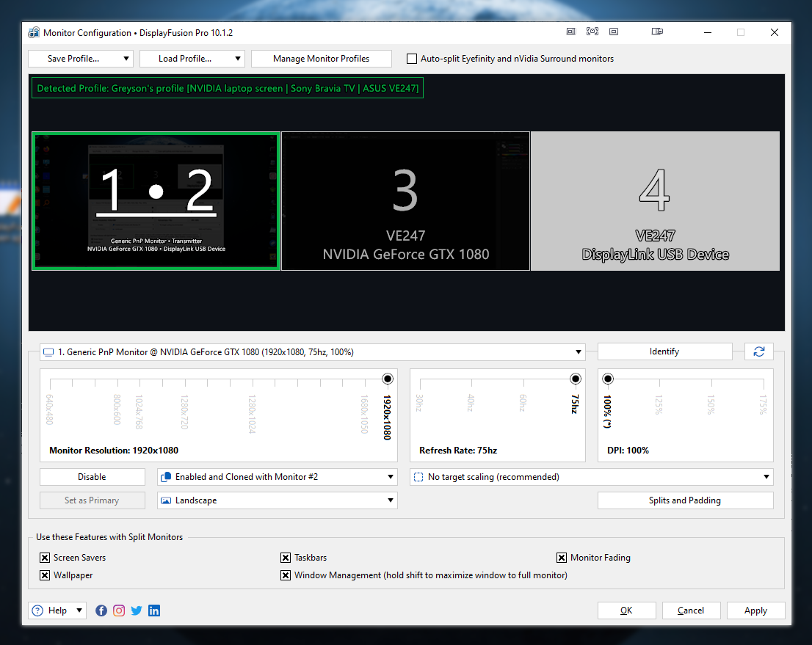The image size is (812, 645).
Task: Click the DisplayFusion app icon in title bar
Action: point(34,32)
